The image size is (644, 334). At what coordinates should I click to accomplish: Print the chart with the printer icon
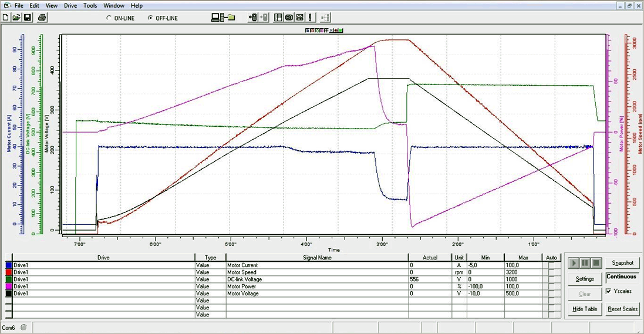click(42, 18)
